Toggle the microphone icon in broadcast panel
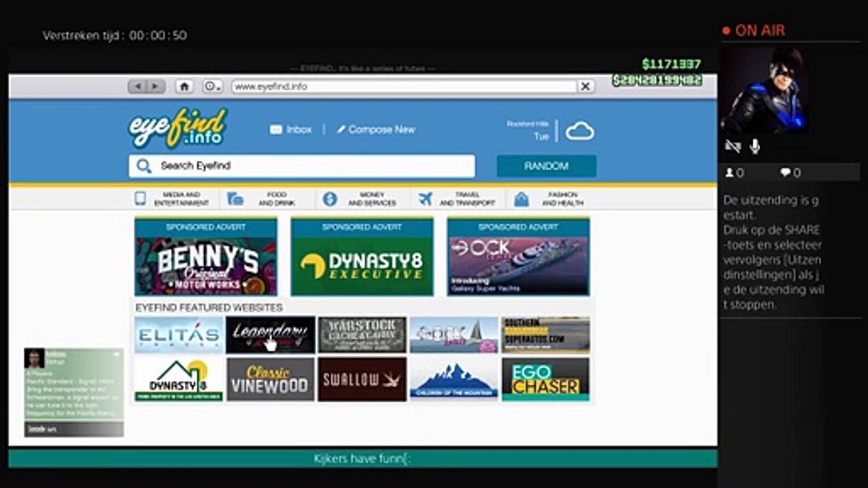Image resolution: width=868 pixels, height=488 pixels. (x=755, y=146)
